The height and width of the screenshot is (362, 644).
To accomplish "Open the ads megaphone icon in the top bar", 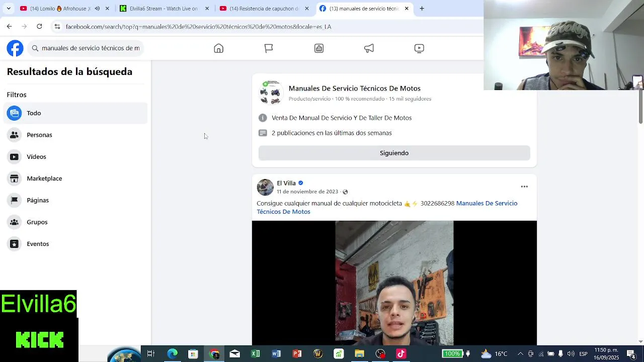I will click(369, 48).
